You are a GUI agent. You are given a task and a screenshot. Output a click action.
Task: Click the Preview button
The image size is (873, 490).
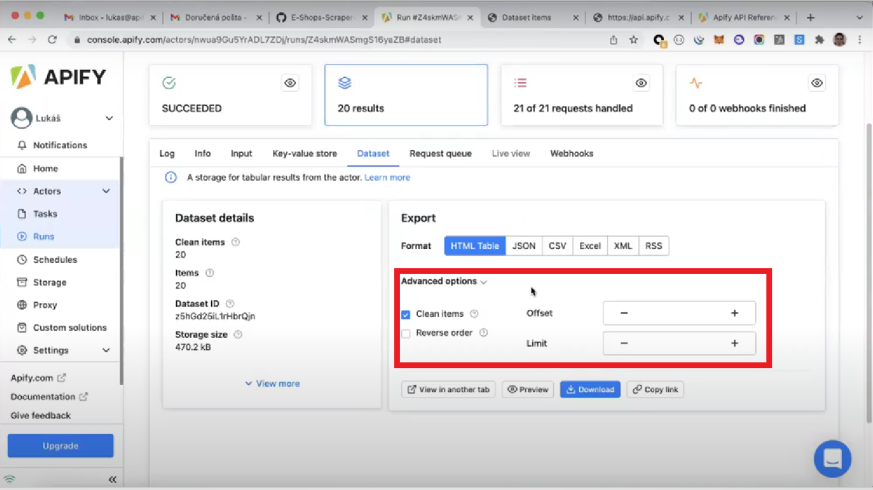(x=528, y=389)
